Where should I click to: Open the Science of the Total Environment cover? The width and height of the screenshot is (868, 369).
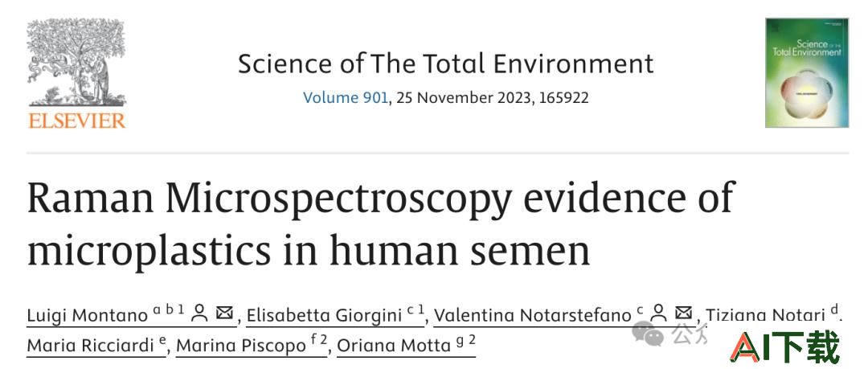coord(807,72)
